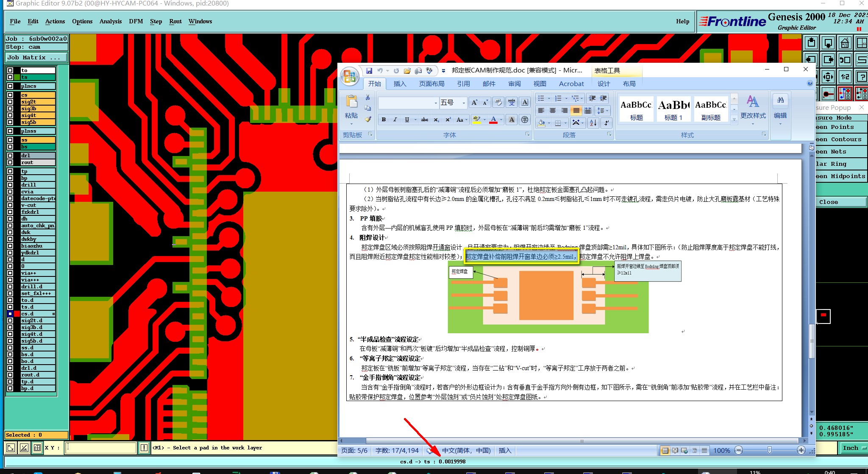Screen dimensions: 868x474
Task: Click the sort A-Z icon
Action: pyautogui.click(x=593, y=123)
